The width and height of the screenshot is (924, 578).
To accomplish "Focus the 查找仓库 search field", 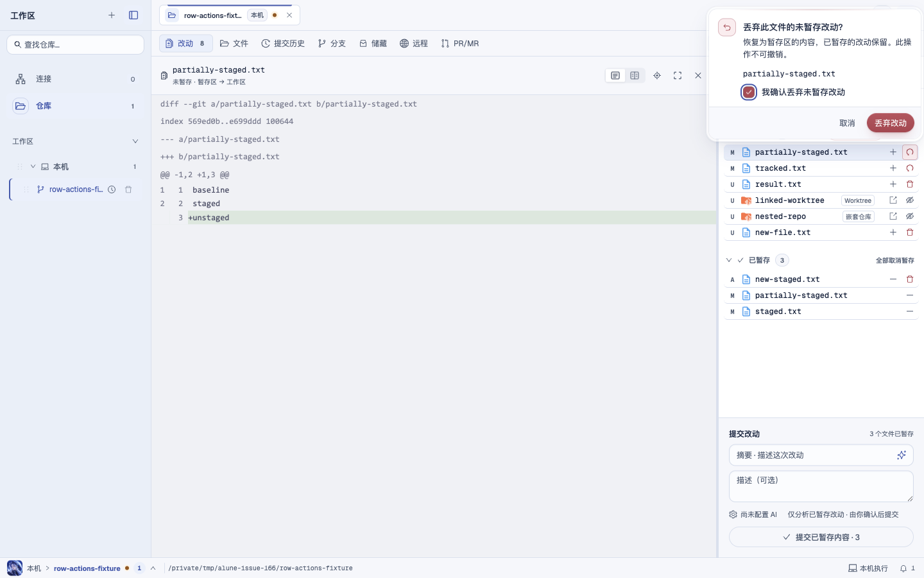I will (x=75, y=44).
